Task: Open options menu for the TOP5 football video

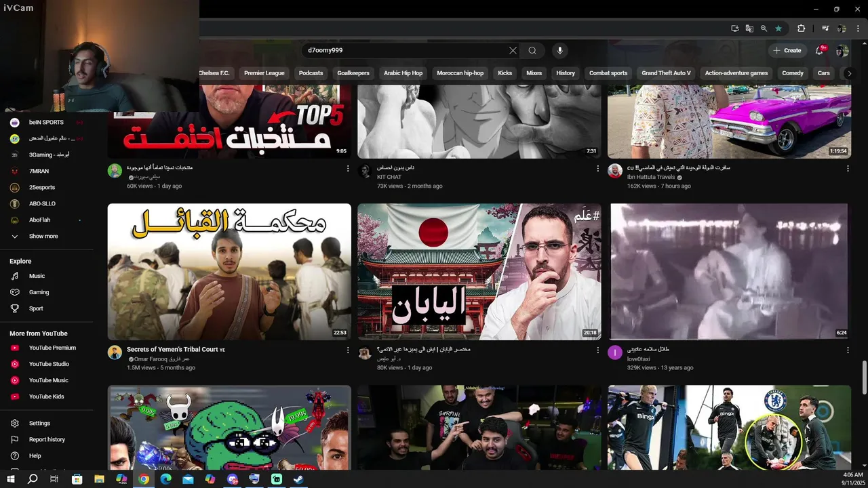Action: (348, 168)
